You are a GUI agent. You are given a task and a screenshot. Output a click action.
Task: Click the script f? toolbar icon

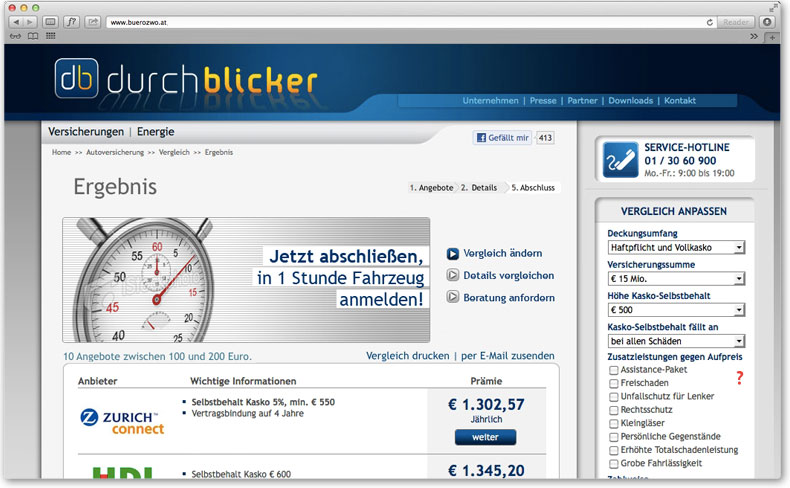pyautogui.click(x=72, y=22)
